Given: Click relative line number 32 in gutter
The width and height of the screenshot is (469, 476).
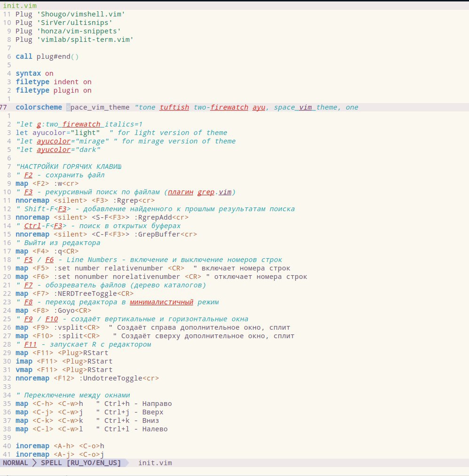Looking at the screenshot, I should pyautogui.click(x=7, y=378).
